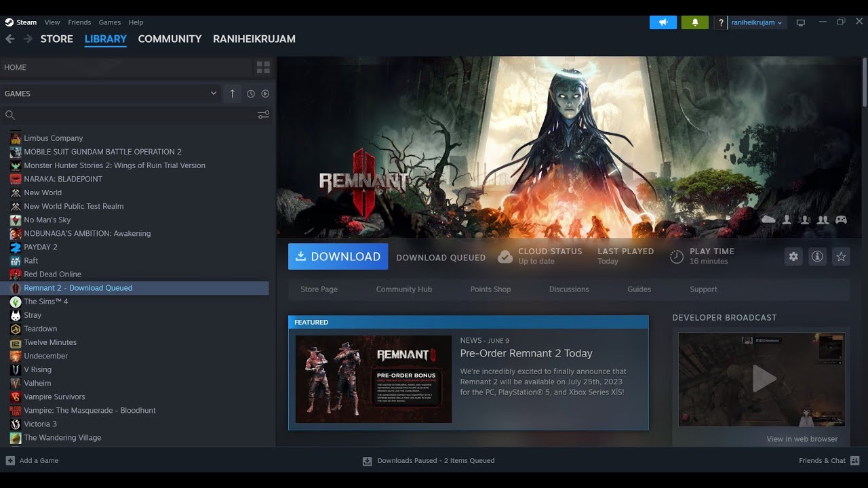Click the Stray game icon
This screenshot has height=488, width=868.
tap(16, 315)
